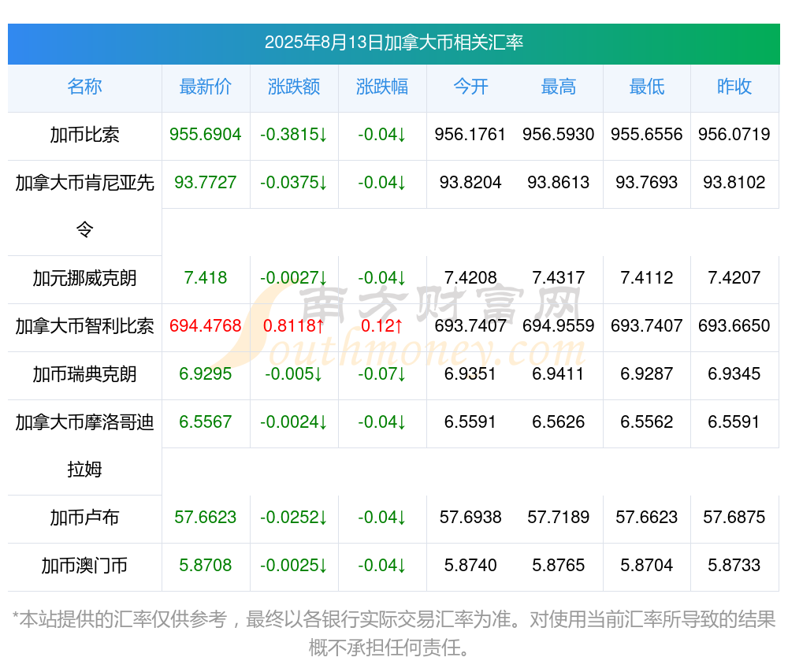Click opening price 6.9351

[470, 374]
